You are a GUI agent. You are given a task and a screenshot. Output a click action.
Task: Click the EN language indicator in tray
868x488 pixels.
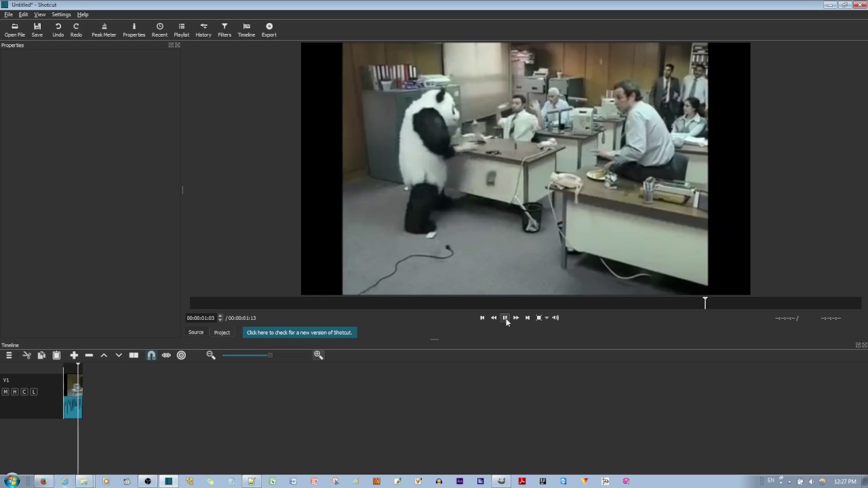pos(771,481)
